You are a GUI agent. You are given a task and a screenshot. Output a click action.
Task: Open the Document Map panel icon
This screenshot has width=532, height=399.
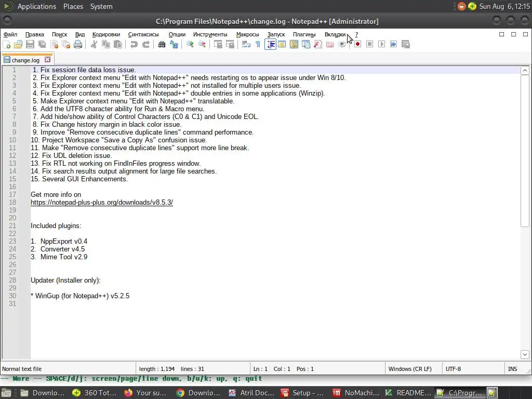click(294, 44)
